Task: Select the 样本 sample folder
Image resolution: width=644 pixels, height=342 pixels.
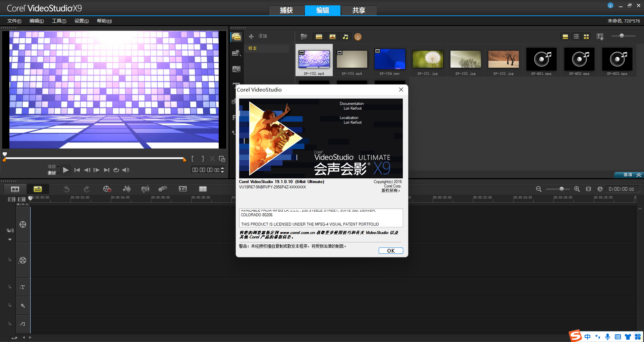Action: pyautogui.click(x=267, y=48)
